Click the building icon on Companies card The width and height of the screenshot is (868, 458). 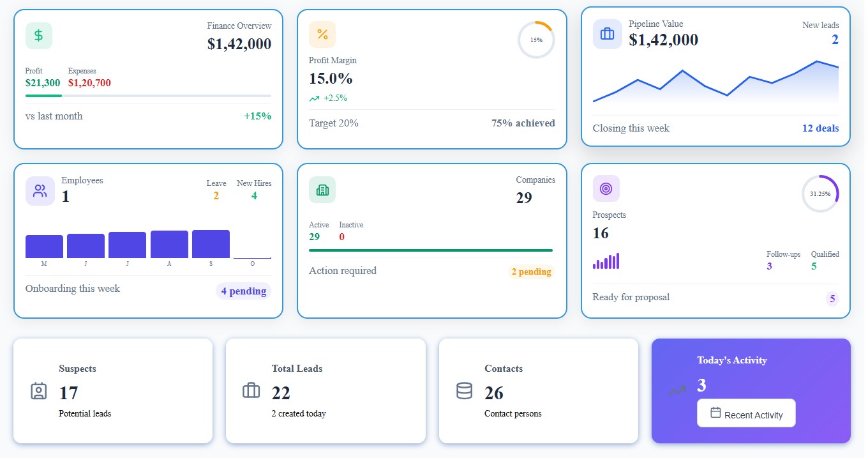(x=322, y=190)
